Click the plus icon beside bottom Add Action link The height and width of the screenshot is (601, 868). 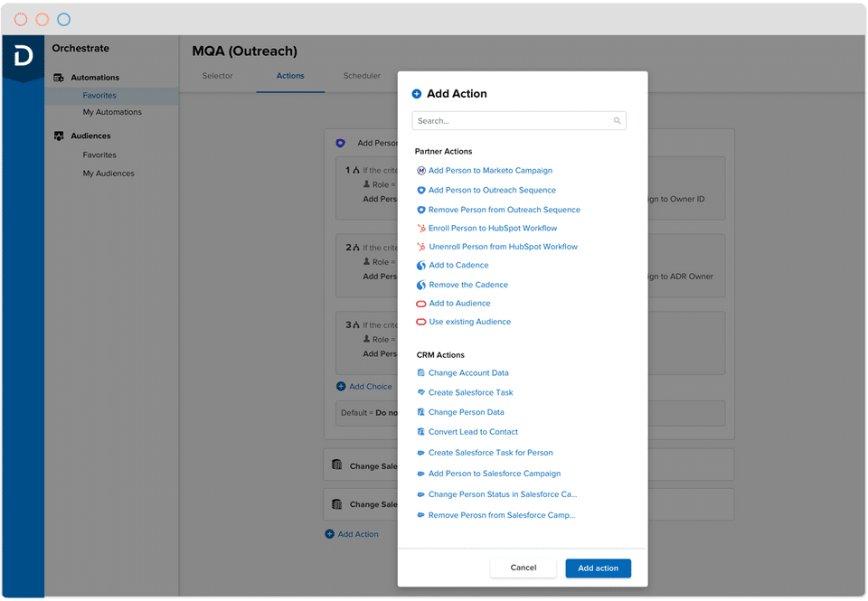[x=329, y=534]
